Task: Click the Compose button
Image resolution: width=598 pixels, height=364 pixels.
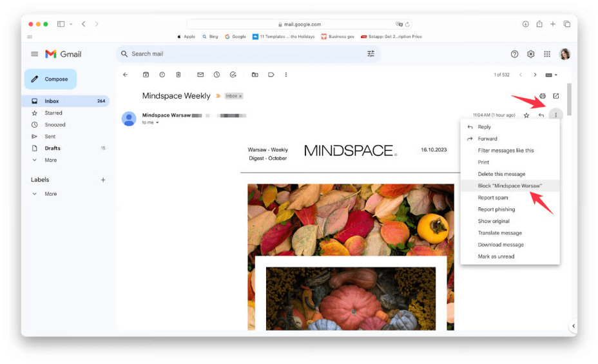Action: (x=50, y=79)
